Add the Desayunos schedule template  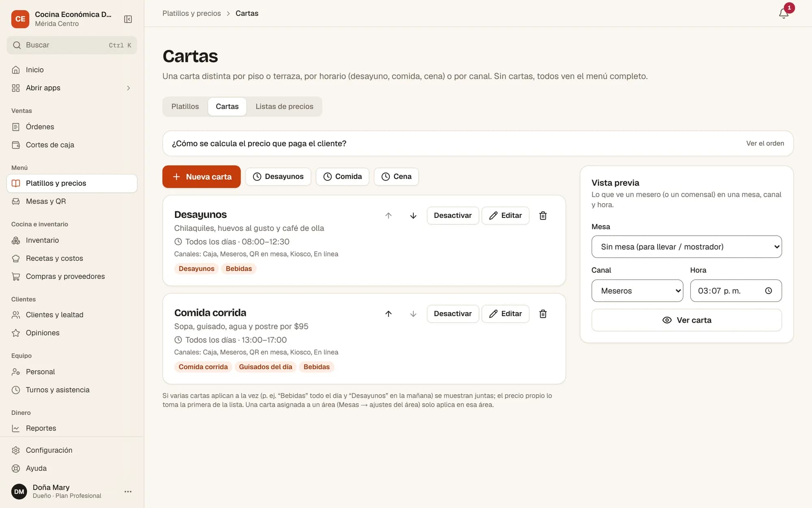click(x=278, y=177)
